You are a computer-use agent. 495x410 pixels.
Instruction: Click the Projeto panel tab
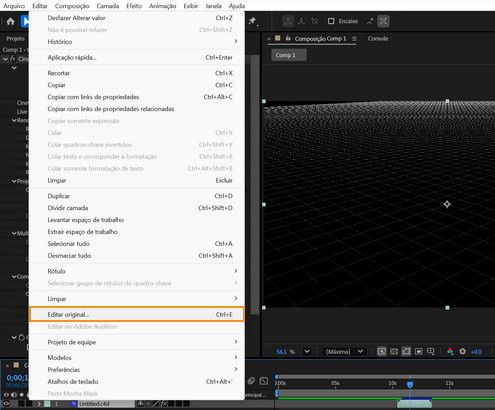click(x=15, y=38)
